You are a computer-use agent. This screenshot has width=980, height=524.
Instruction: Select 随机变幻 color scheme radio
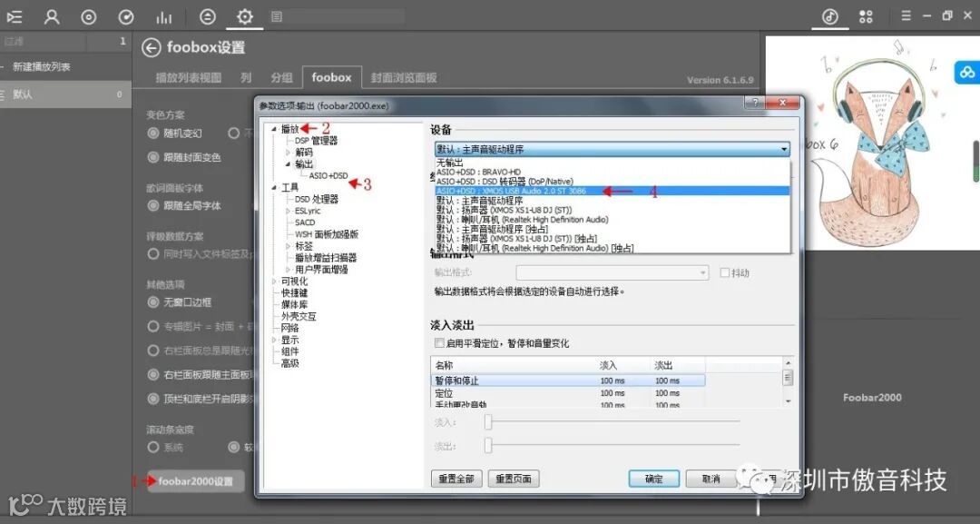click(152, 133)
